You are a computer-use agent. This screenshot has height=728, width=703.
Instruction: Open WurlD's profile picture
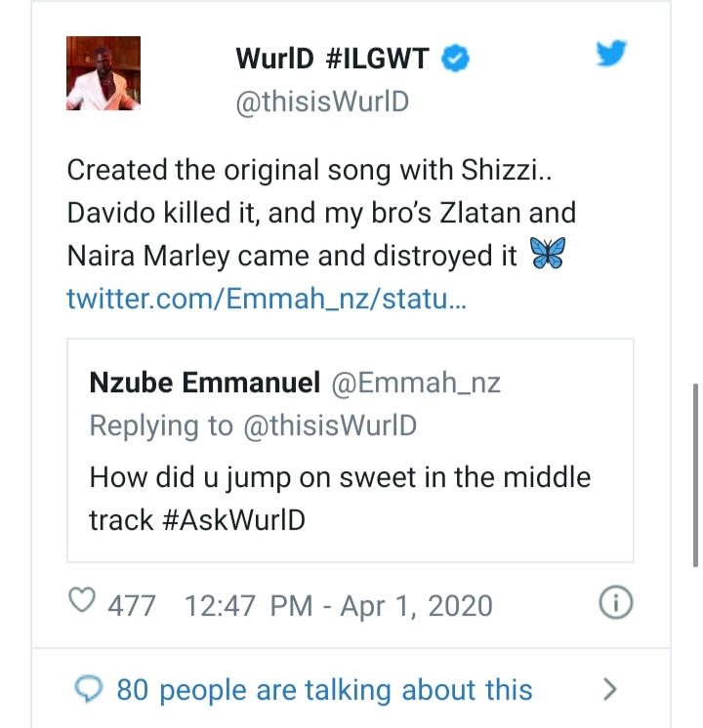[103, 73]
